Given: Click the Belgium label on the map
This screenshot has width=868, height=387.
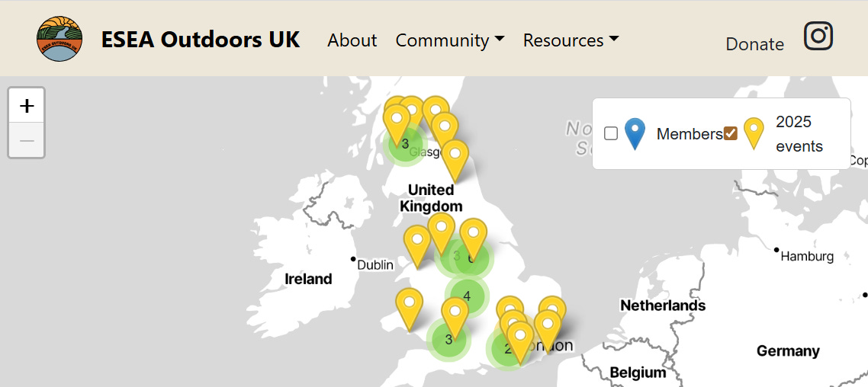Looking at the screenshot, I should (x=638, y=372).
